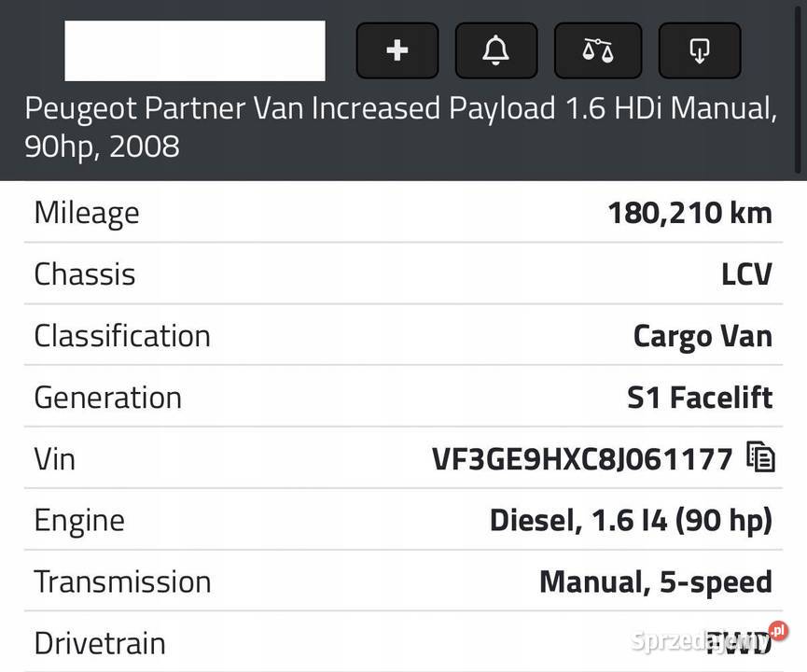Click the Cargo Van classification value
Viewport: 807px width, 672px height.
tap(703, 336)
